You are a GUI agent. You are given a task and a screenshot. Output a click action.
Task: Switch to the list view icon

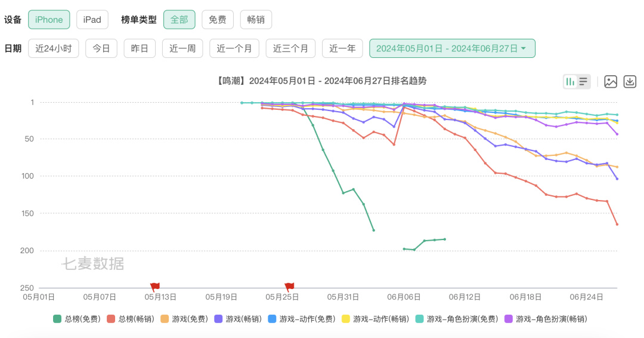(583, 82)
